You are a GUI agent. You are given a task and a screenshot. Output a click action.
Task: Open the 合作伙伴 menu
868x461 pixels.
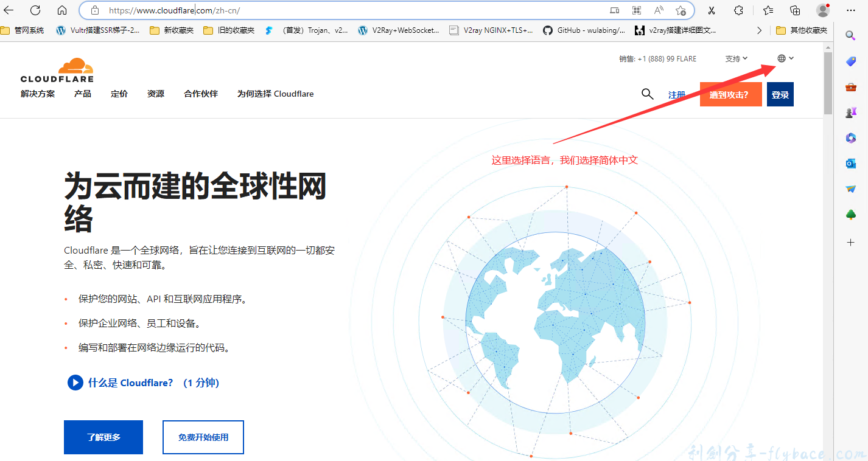[201, 94]
